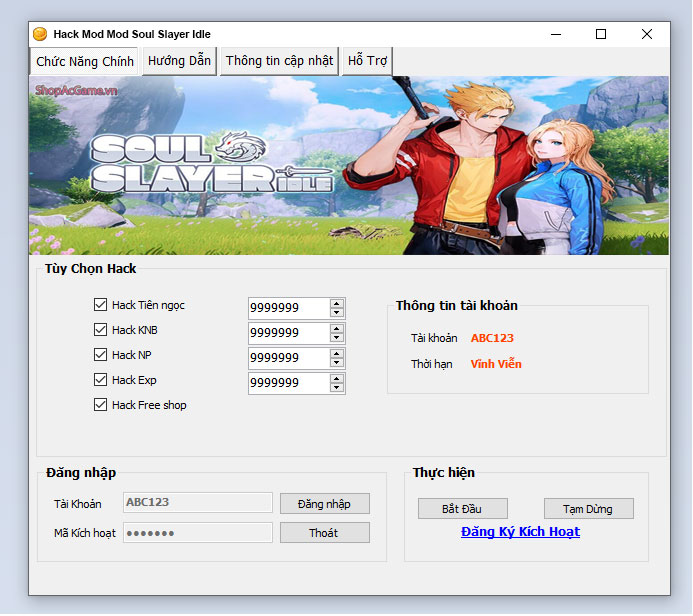Open the Hỗ Trợ tab

(367, 61)
